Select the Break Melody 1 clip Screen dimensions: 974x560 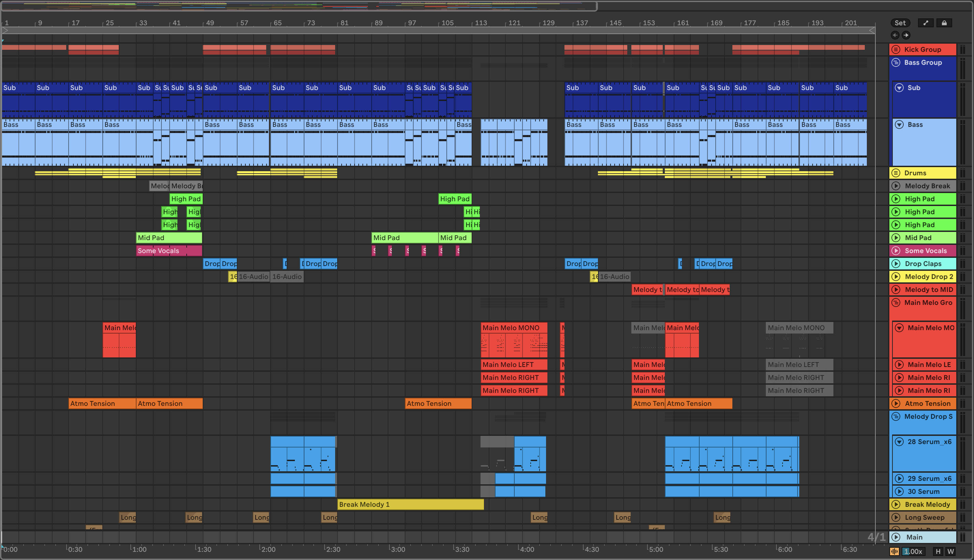410,505
